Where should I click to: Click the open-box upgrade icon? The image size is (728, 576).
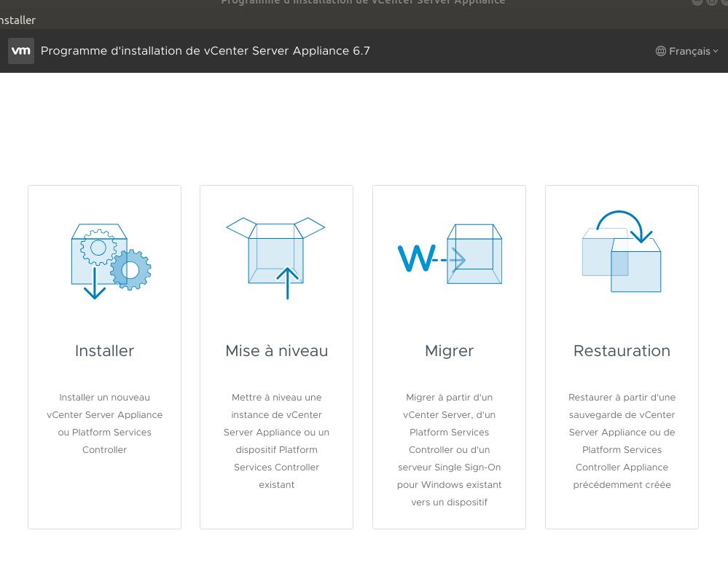[x=275, y=258]
